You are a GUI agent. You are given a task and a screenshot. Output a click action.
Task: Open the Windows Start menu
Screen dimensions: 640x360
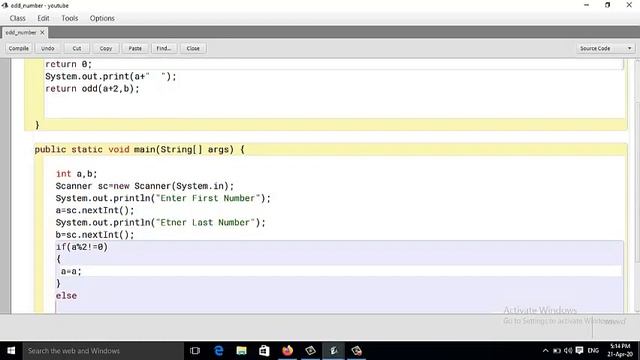[11, 351]
